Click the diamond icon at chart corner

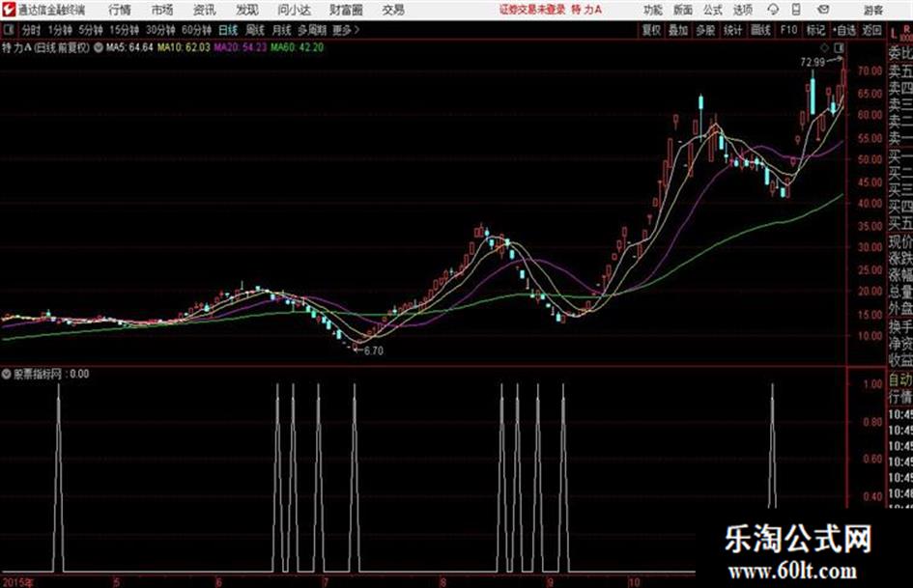824,47
